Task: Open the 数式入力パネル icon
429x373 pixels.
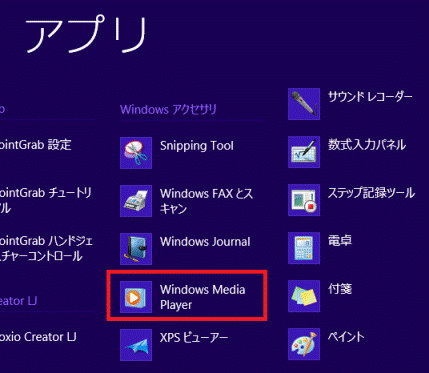Action: (304, 152)
